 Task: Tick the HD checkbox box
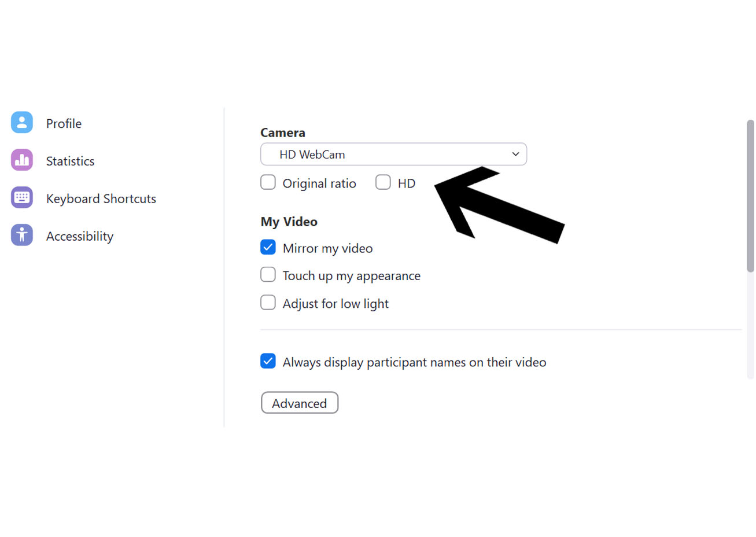(383, 183)
